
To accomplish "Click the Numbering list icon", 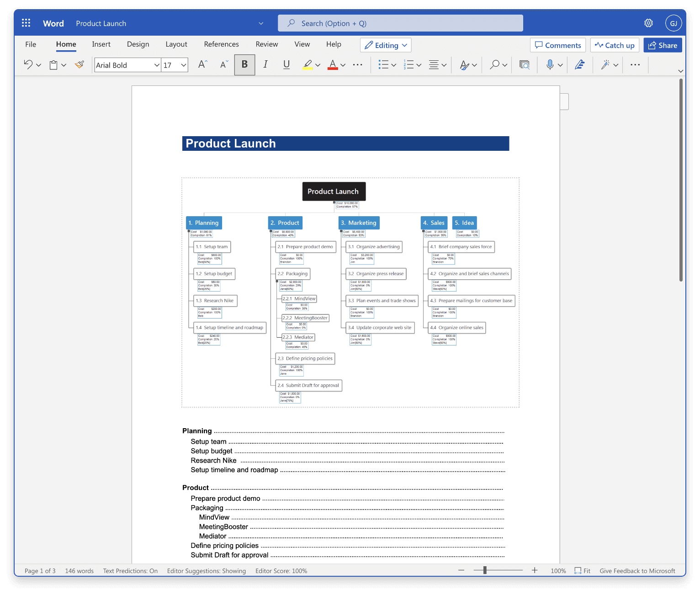I will [x=408, y=65].
